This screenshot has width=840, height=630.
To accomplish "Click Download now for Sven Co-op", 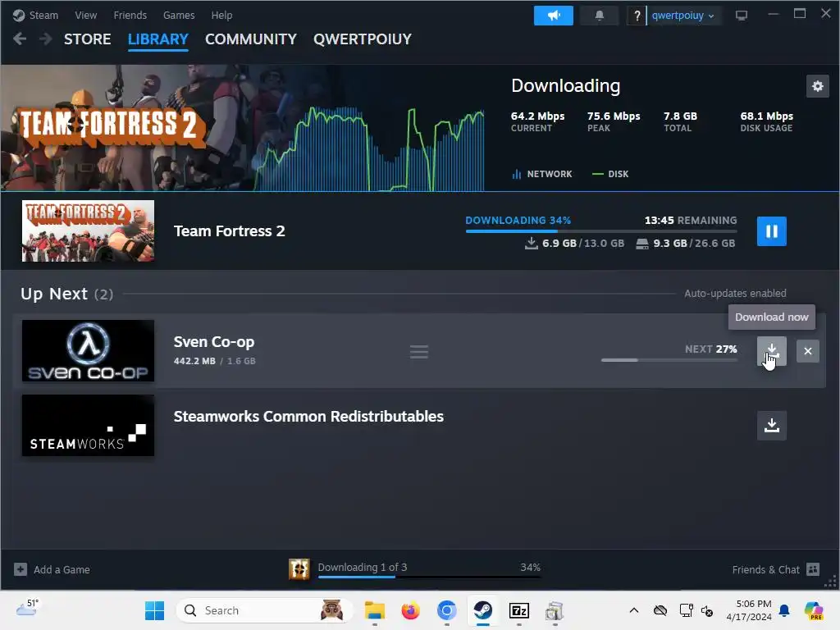I will coord(771,351).
